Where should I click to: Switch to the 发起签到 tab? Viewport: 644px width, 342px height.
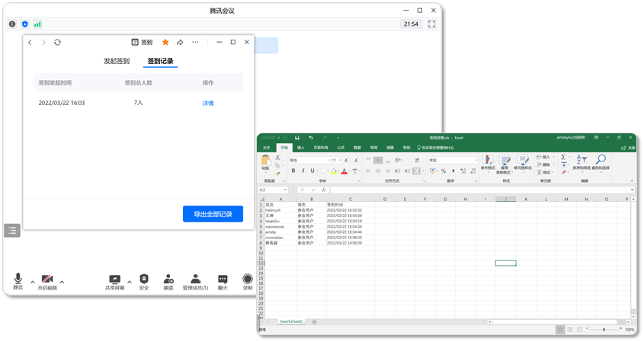117,61
